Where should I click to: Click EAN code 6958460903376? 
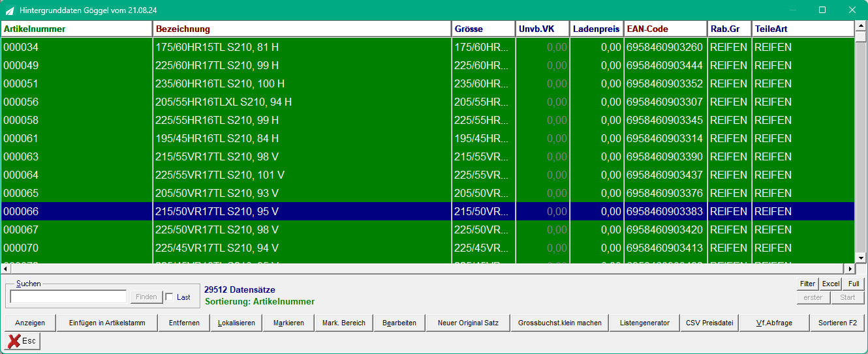click(x=665, y=193)
